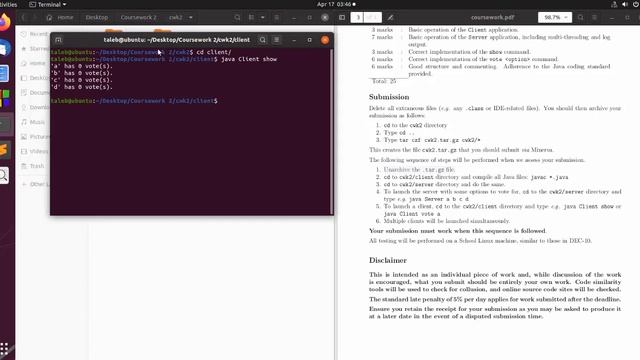Toggle the side pane in the PDF viewer
The height and width of the screenshot is (360, 640).
pos(342,18)
